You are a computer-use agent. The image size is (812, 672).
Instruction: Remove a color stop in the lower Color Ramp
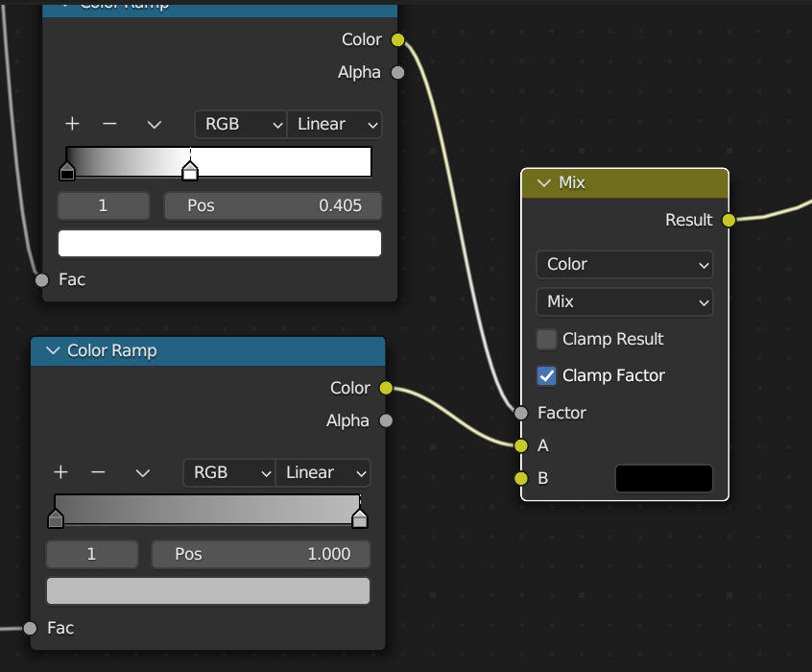99,472
